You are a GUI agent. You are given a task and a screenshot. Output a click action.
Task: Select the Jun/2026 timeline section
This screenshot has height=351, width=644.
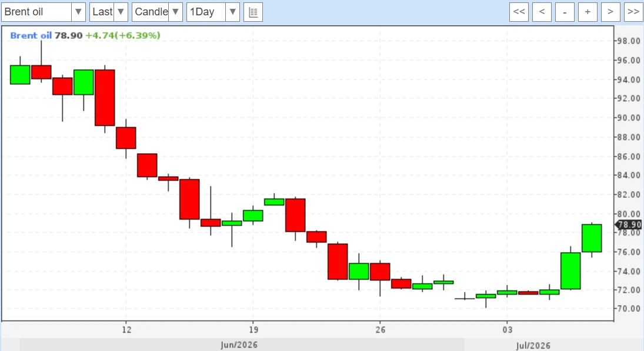tap(239, 345)
